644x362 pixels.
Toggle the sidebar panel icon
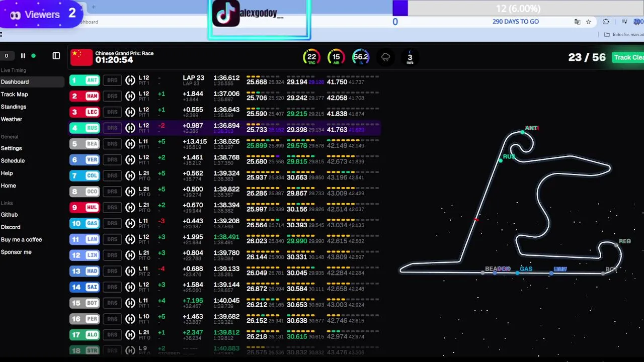pyautogui.click(x=56, y=56)
